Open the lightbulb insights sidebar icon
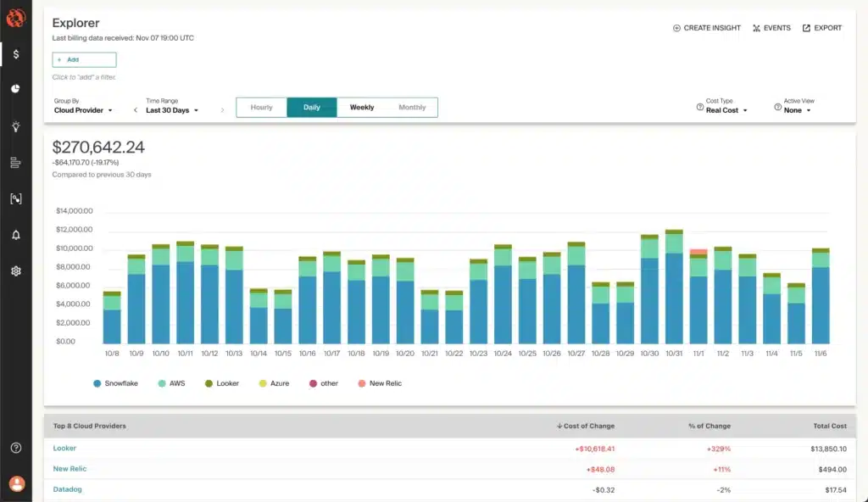Image resolution: width=868 pixels, height=502 pixels. coord(16,126)
